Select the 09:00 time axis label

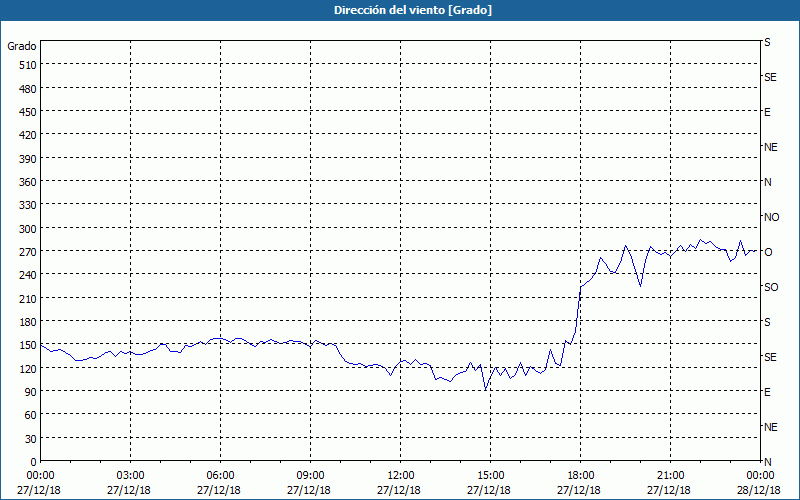click(x=310, y=476)
